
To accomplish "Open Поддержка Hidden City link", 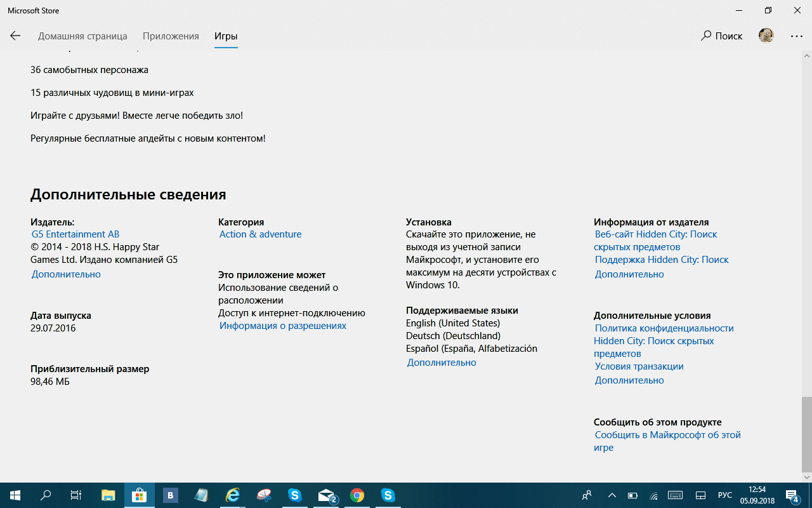I will point(662,260).
